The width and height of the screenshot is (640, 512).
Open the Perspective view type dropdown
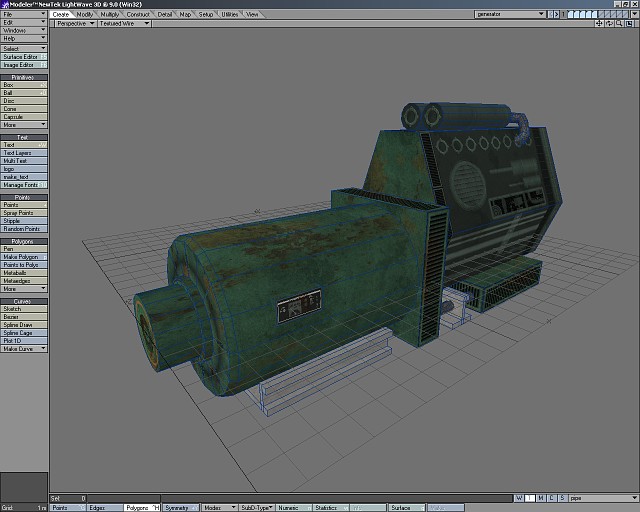(x=75, y=24)
